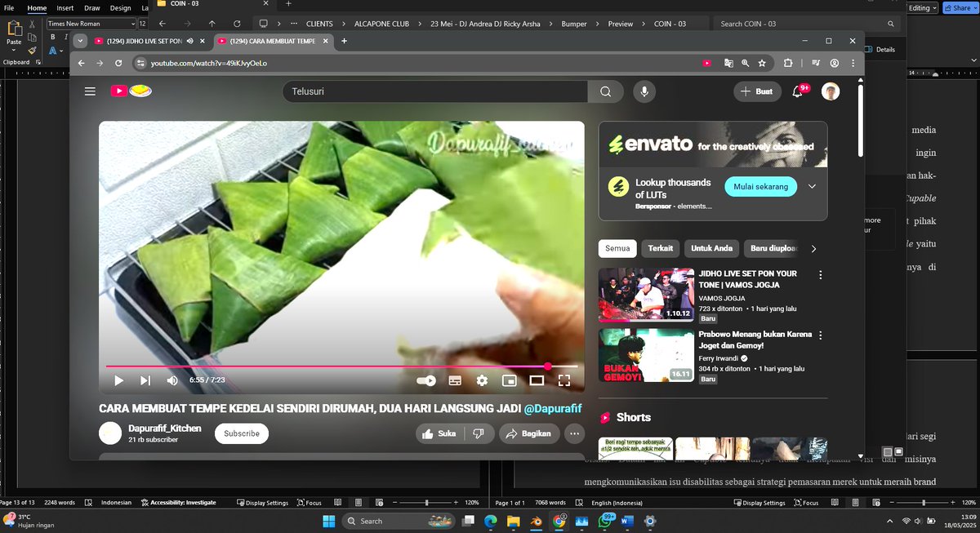Toggle subtitles in the video player
This screenshot has width=980, height=533.
[455, 380]
